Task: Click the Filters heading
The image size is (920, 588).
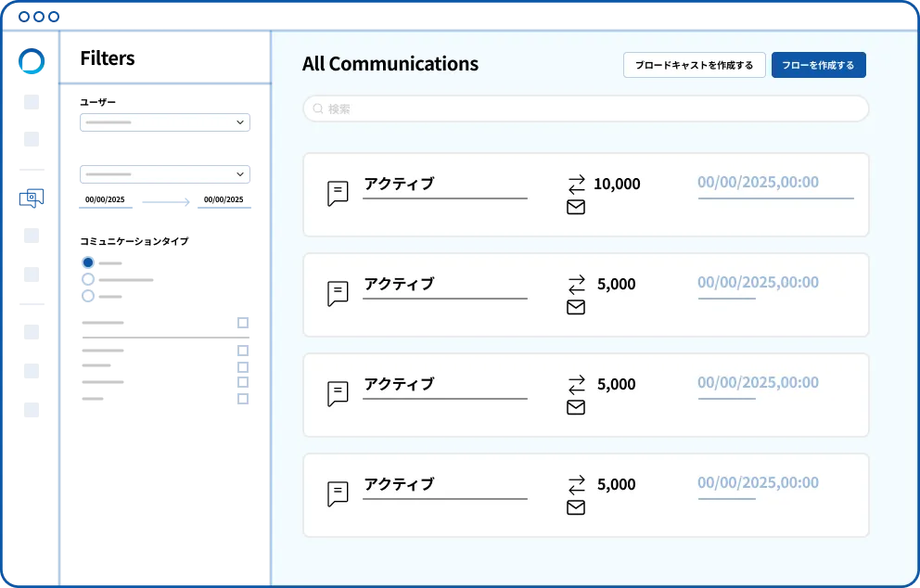Action: click(x=108, y=58)
